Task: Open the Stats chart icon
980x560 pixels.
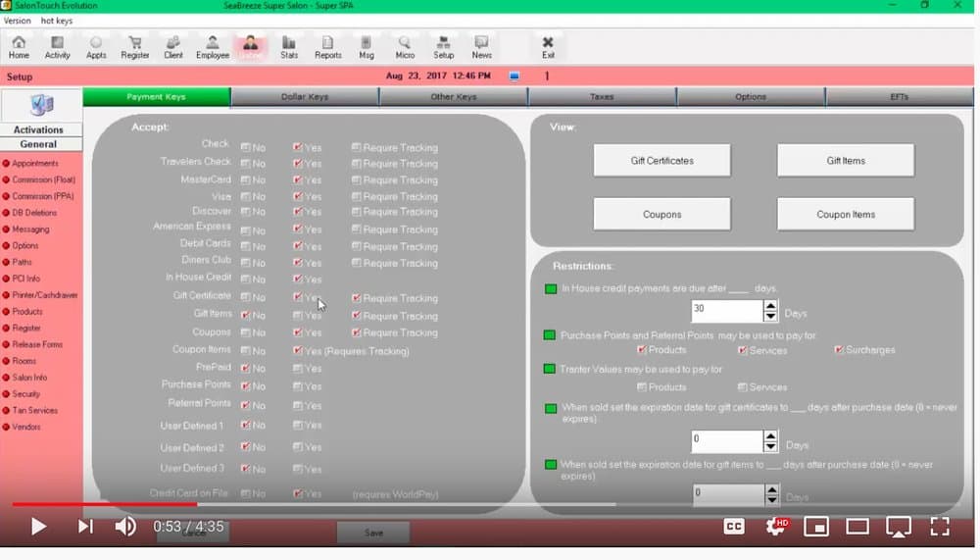Action: [x=289, y=47]
